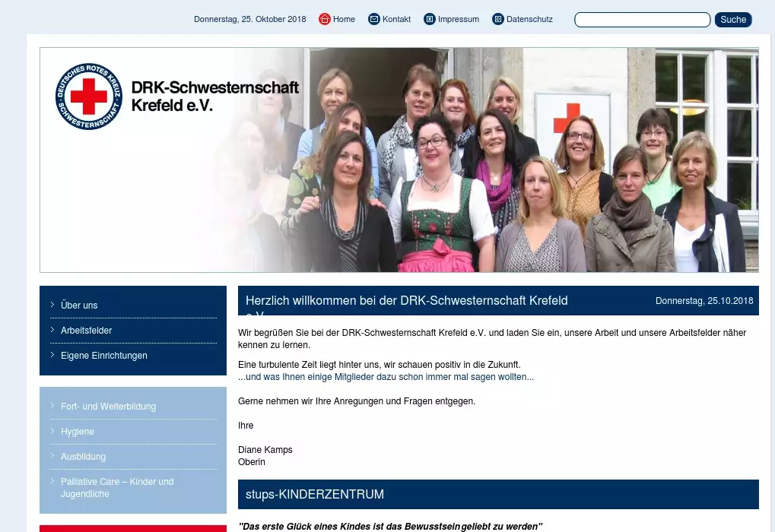Select Eigene Einrichtungen in sidebar
The width and height of the screenshot is (775, 532).
[104, 356]
